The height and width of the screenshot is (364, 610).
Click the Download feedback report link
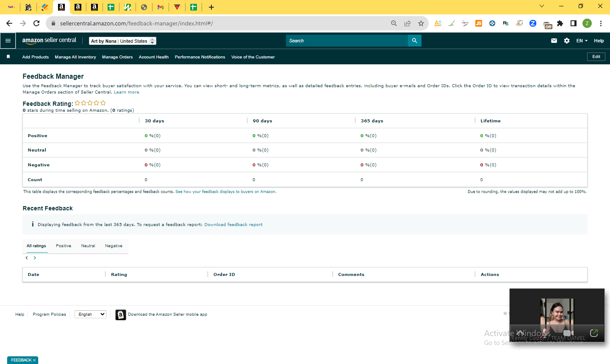233,225
